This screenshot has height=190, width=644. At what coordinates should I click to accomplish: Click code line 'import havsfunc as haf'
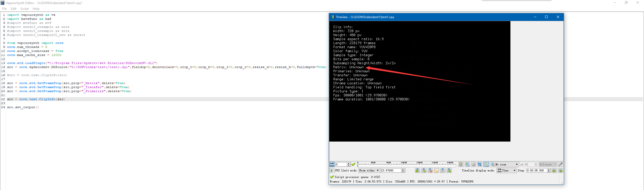[x=29, y=19]
